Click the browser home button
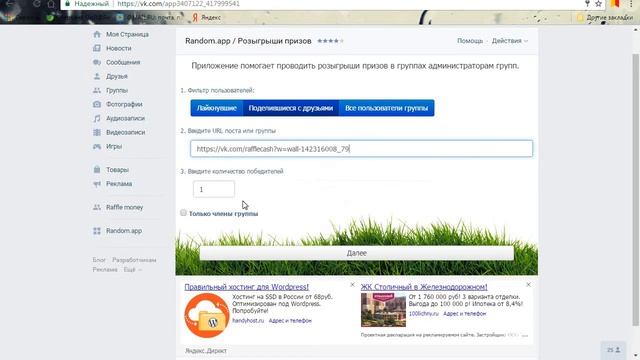The width and height of the screenshot is (640, 360). 51,4
